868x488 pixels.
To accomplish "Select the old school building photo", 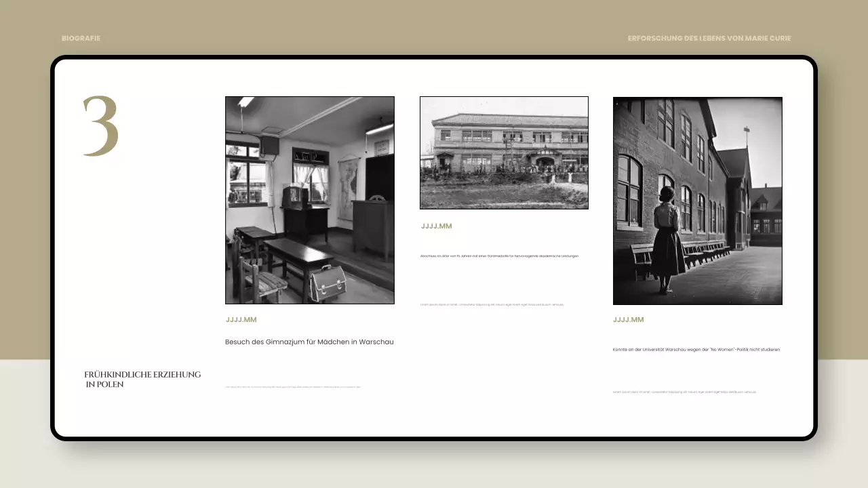I will [504, 152].
